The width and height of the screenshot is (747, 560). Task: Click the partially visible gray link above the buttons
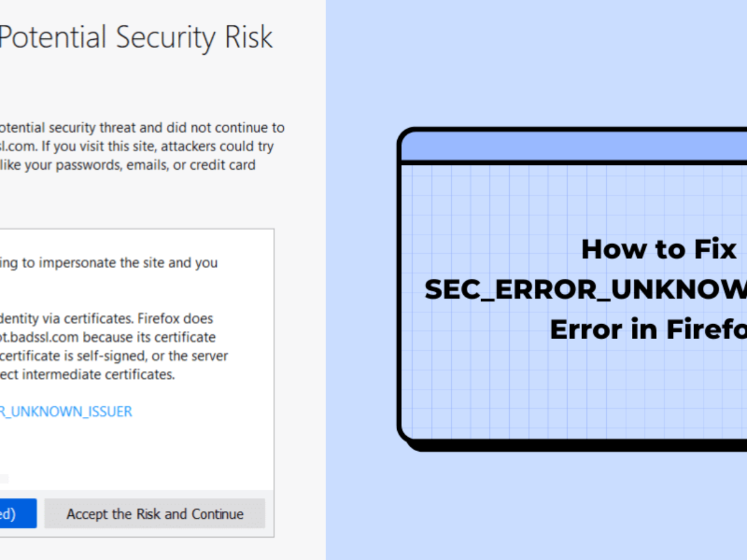pos(5,478)
